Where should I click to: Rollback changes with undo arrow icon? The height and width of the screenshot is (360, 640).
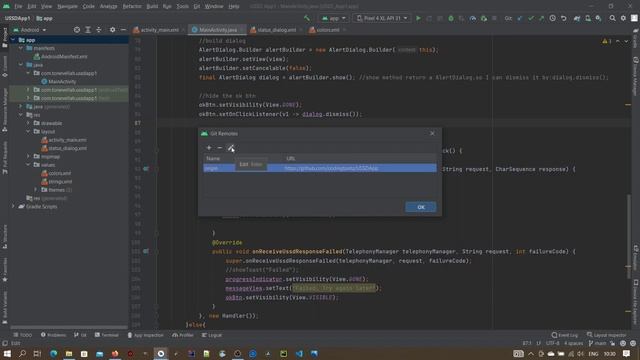tap(563, 18)
